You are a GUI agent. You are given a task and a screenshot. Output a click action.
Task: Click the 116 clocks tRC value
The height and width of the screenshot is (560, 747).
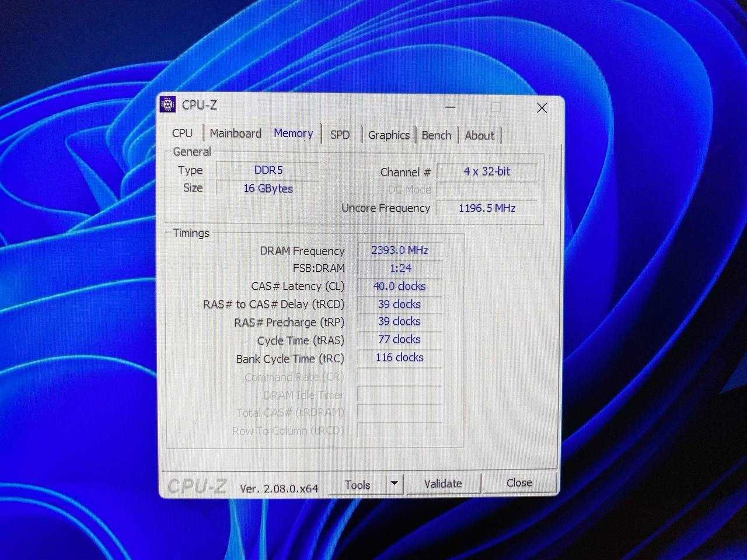(400, 358)
